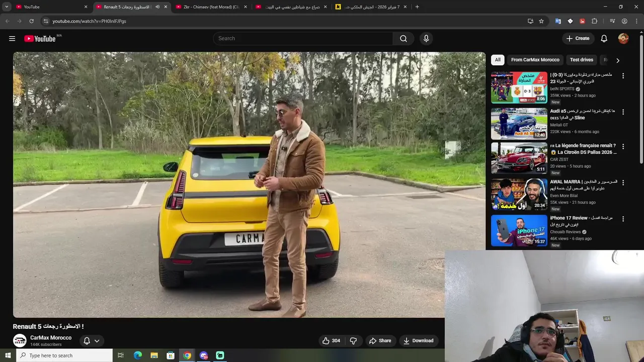The height and width of the screenshot is (362, 644).
Task: Download the video
Action: pos(418,341)
